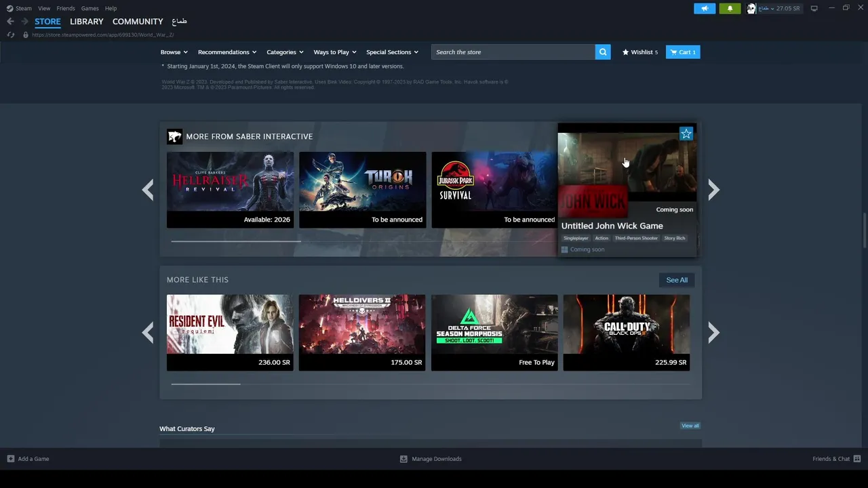Open the Games menu
Viewport: 868px width, 488px height.
click(90, 8)
